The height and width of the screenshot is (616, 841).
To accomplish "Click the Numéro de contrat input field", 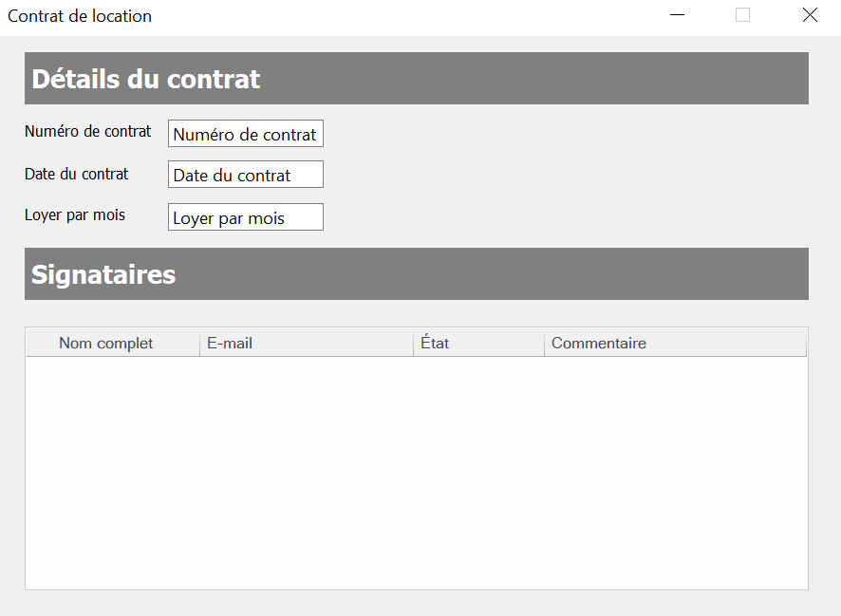I will (x=245, y=134).
